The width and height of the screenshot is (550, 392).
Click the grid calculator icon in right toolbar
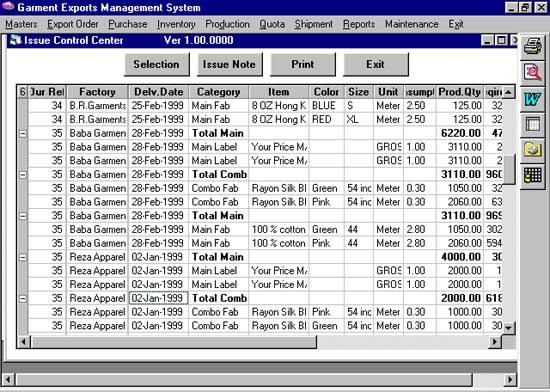coord(532,176)
